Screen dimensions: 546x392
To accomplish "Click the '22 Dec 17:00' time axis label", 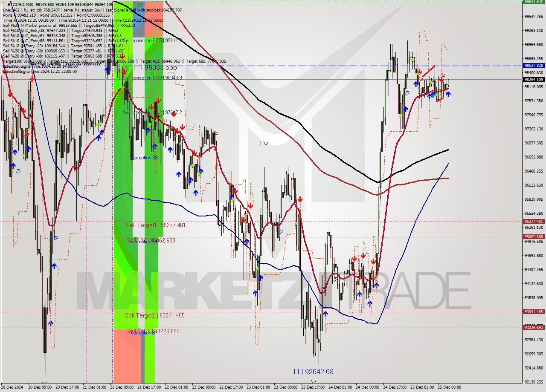I will pos(231,387).
